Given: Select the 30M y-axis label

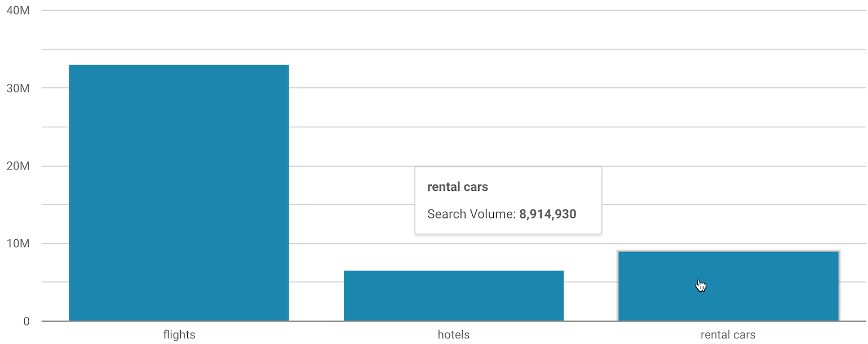Looking at the screenshot, I should (x=17, y=88).
